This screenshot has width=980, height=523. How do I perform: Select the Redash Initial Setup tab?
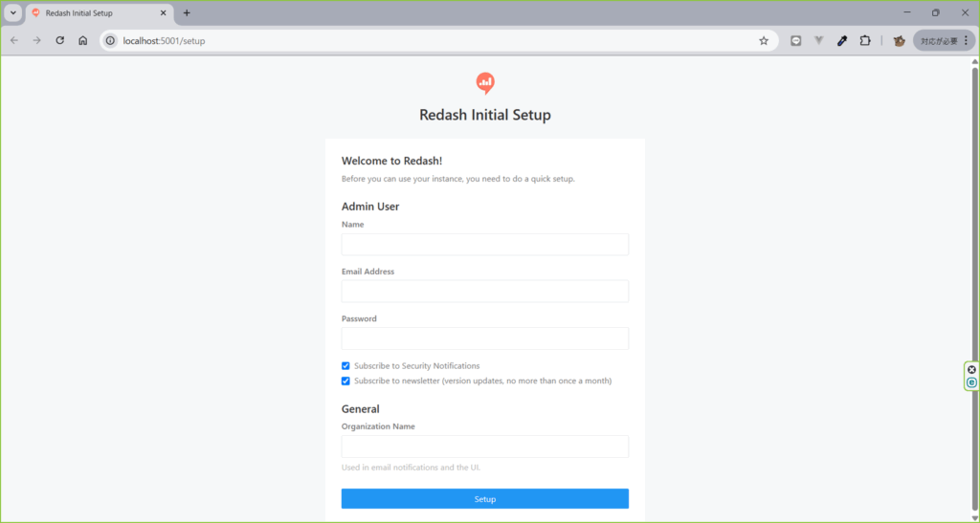click(x=96, y=13)
